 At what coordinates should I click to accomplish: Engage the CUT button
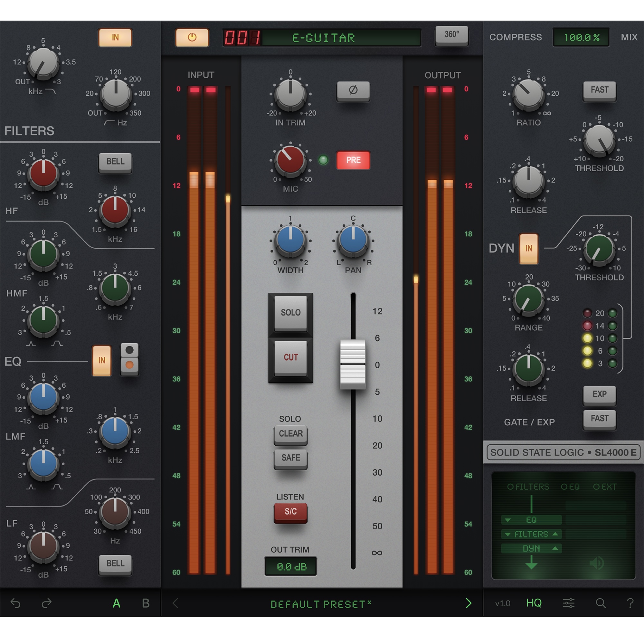290,357
